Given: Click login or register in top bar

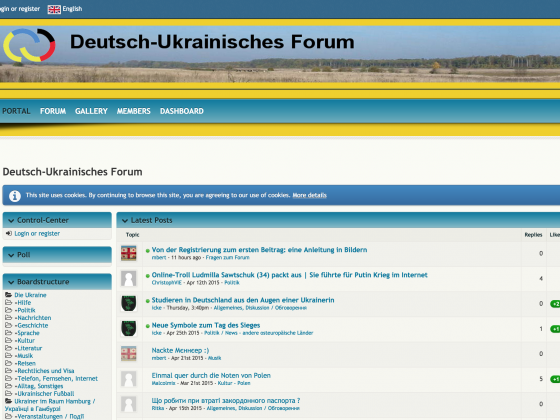Looking at the screenshot, I should (x=20, y=9).
